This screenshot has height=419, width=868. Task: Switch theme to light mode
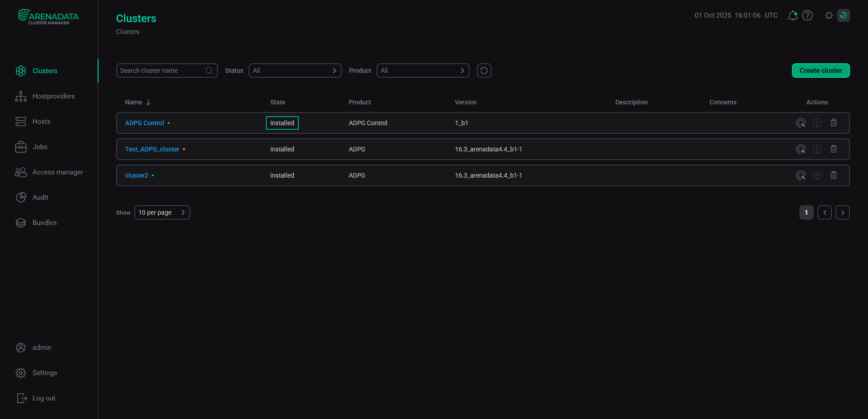pos(829,15)
